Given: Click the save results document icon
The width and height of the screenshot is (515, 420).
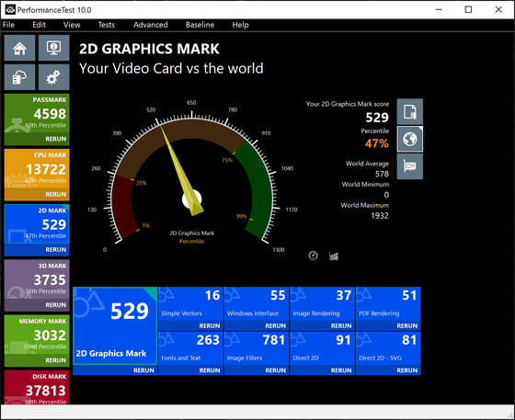Looking at the screenshot, I should click(410, 111).
